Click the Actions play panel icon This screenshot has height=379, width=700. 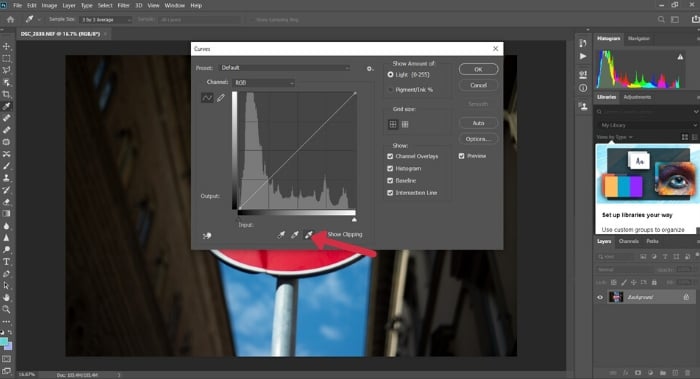tap(583, 57)
